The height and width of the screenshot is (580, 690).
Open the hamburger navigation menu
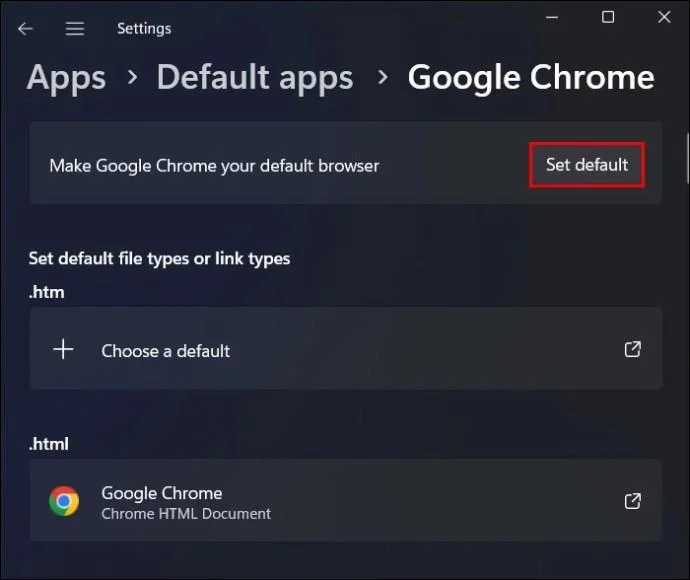point(75,29)
